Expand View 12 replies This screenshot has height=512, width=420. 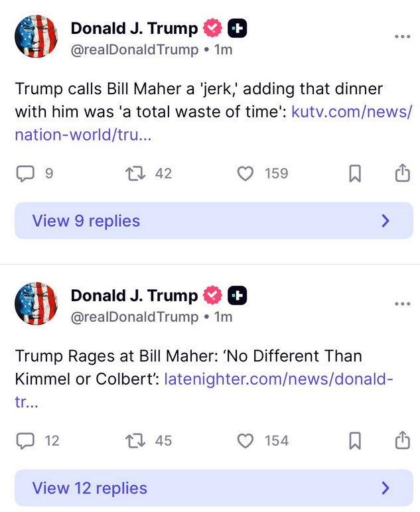point(214,489)
